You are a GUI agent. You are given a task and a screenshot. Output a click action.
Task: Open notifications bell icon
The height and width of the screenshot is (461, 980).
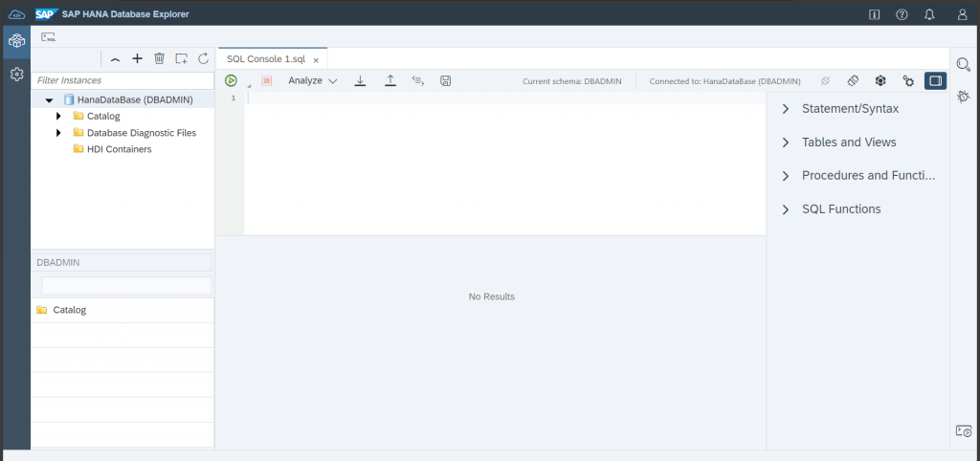coord(930,14)
